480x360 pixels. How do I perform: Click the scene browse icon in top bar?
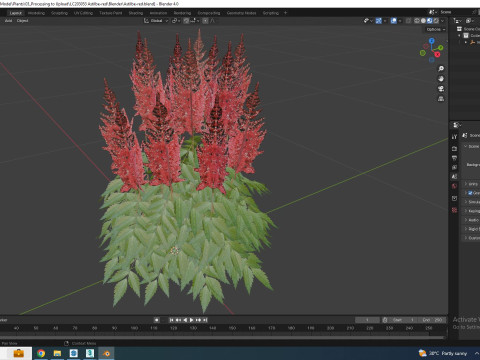pyautogui.click(x=433, y=12)
